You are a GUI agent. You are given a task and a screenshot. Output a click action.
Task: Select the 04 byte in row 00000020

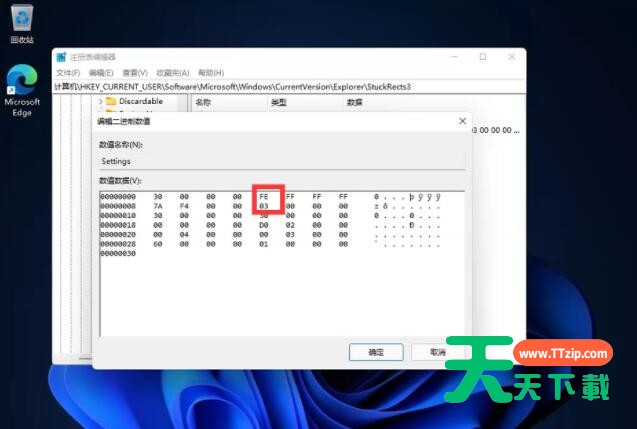184,235
